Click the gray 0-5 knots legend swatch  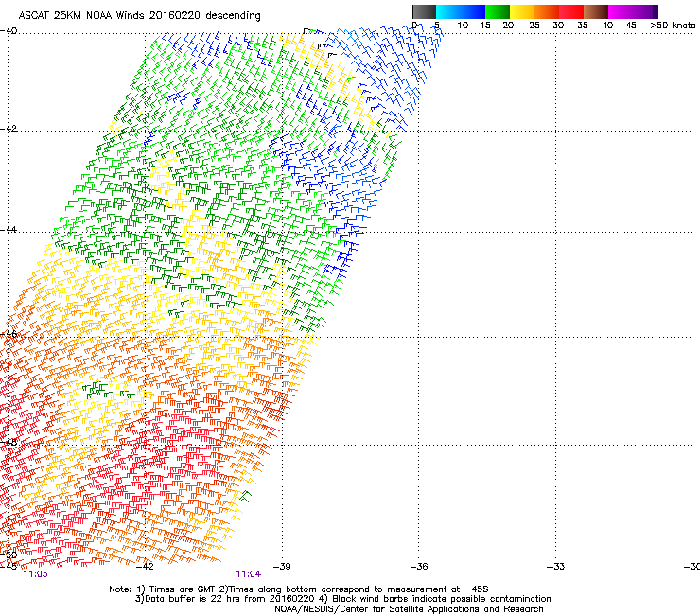pyautogui.click(x=424, y=11)
